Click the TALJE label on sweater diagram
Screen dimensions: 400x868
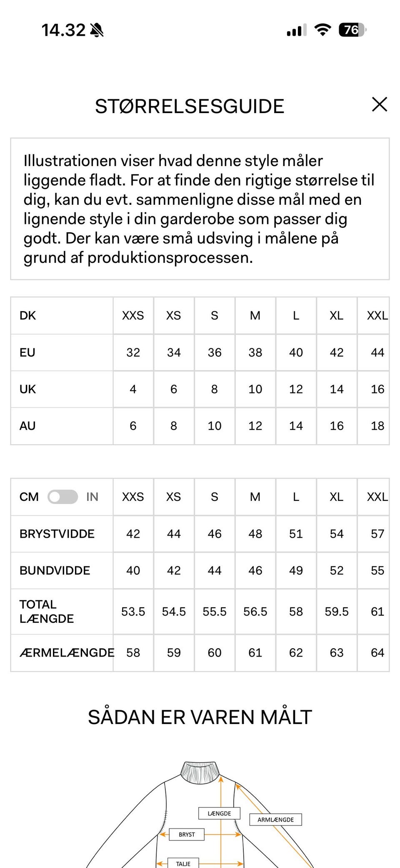pos(183,863)
